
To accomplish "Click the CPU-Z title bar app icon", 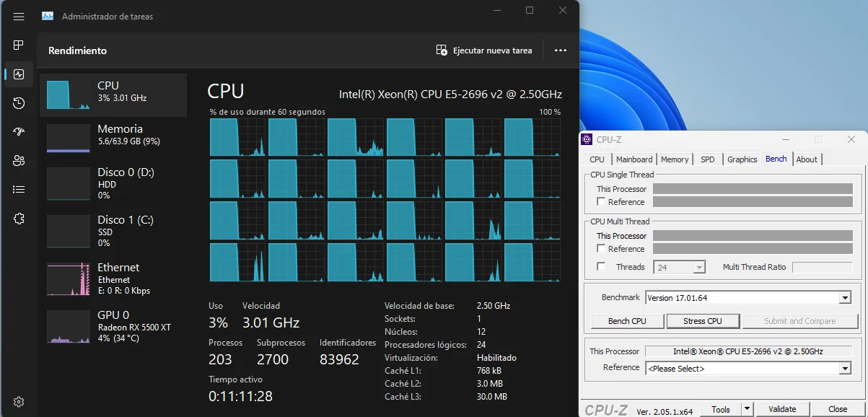I will pos(588,139).
